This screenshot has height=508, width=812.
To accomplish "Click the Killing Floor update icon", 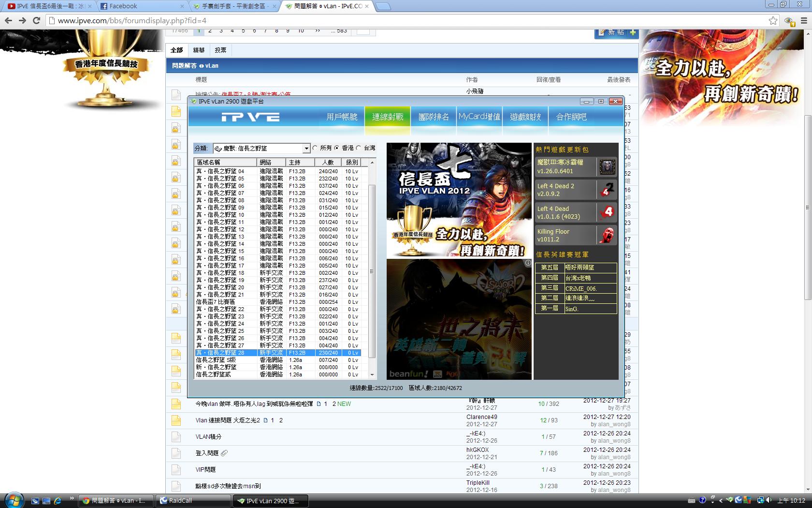I will point(607,235).
